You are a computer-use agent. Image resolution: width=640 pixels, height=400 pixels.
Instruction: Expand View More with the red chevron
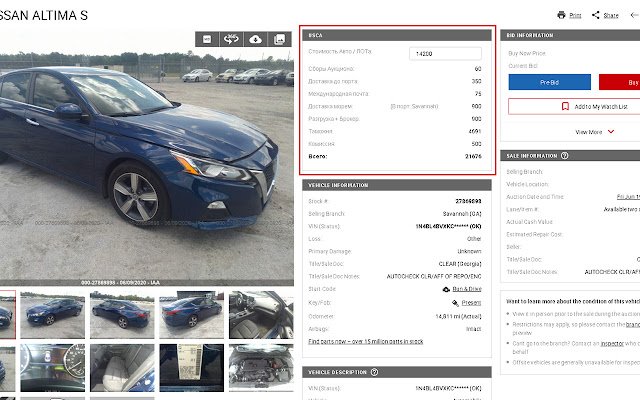[x=595, y=132]
